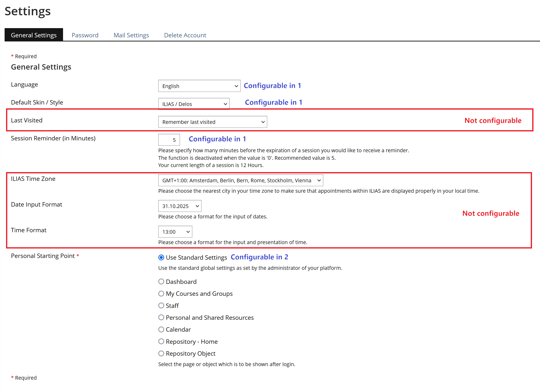Go to the Delete Account tab

tap(185, 35)
